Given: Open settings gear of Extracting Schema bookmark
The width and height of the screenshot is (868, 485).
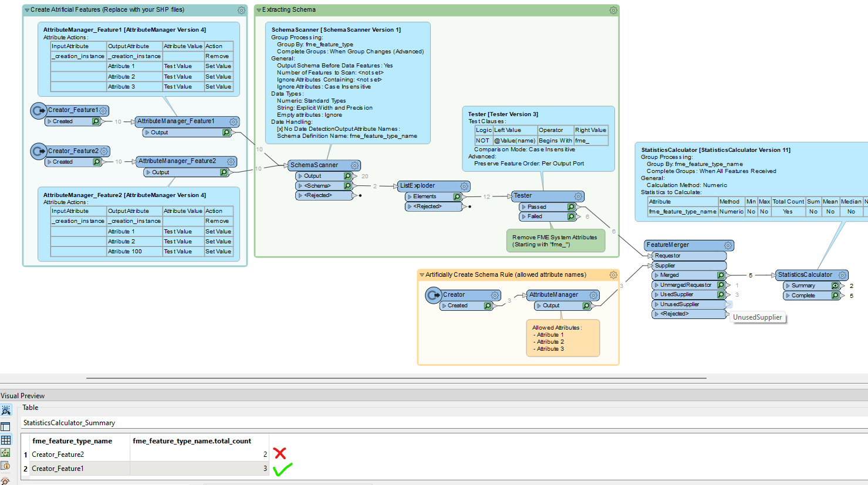Looking at the screenshot, I should point(613,10).
